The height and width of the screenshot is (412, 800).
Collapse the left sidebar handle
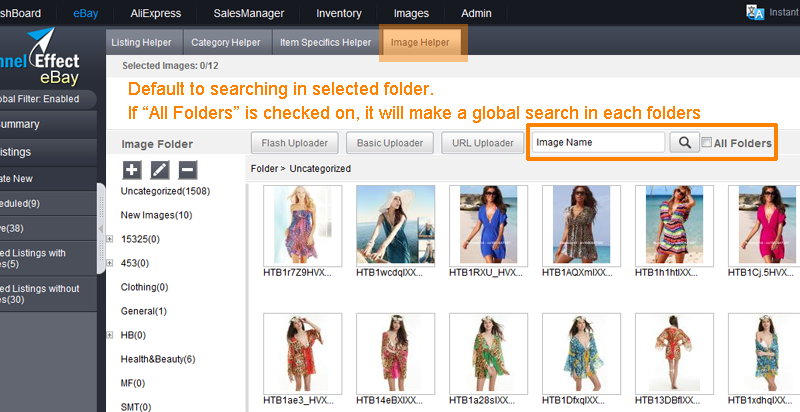tap(101, 228)
